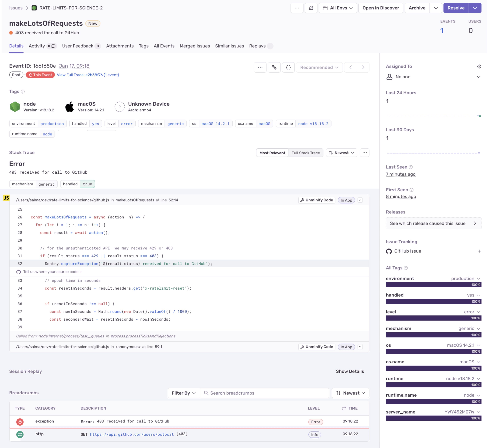Open the Archive options chevron
The width and height of the screenshot is (489, 448).
coord(436,8)
